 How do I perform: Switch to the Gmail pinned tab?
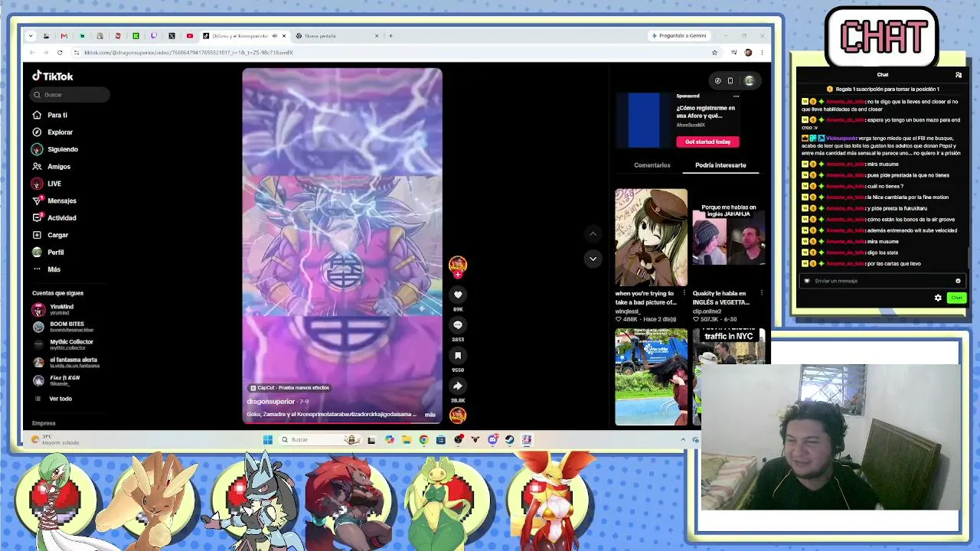pyautogui.click(x=64, y=36)
